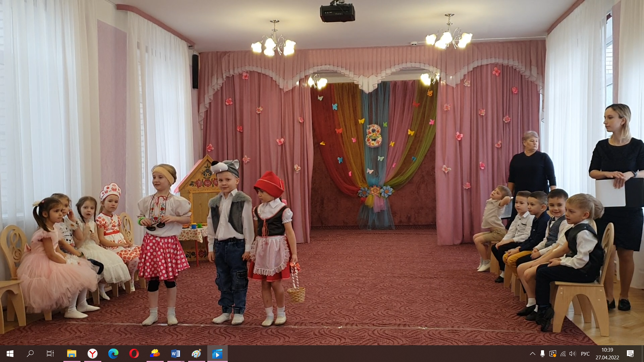Screen dimensions: 644x362
Task: Open the Wi-Fi network flyout
Action: point(563,354)
